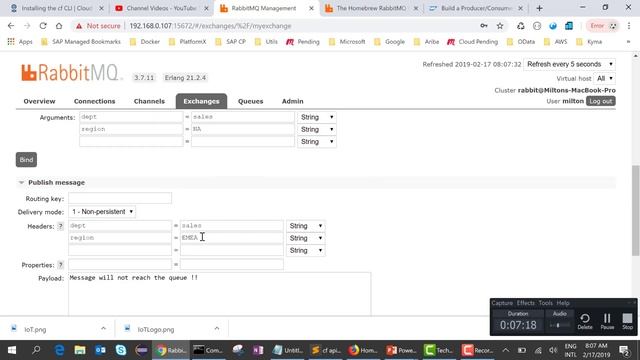Click the browser back arrow
The width and height of the screenshot is (640, 360).
point(11,26)
